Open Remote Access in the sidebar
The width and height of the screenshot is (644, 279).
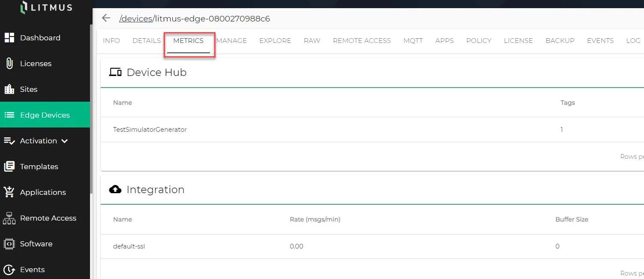pyautogui.click(x=45, y=218)
